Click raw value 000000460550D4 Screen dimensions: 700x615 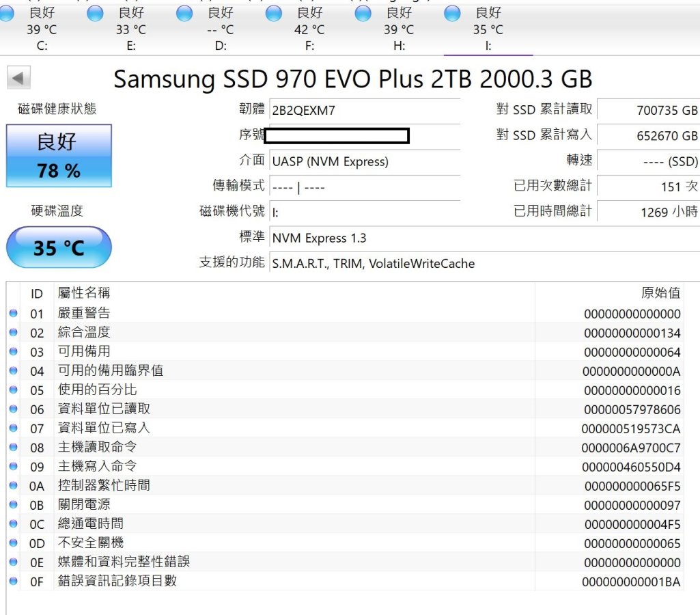click(631, 467)
